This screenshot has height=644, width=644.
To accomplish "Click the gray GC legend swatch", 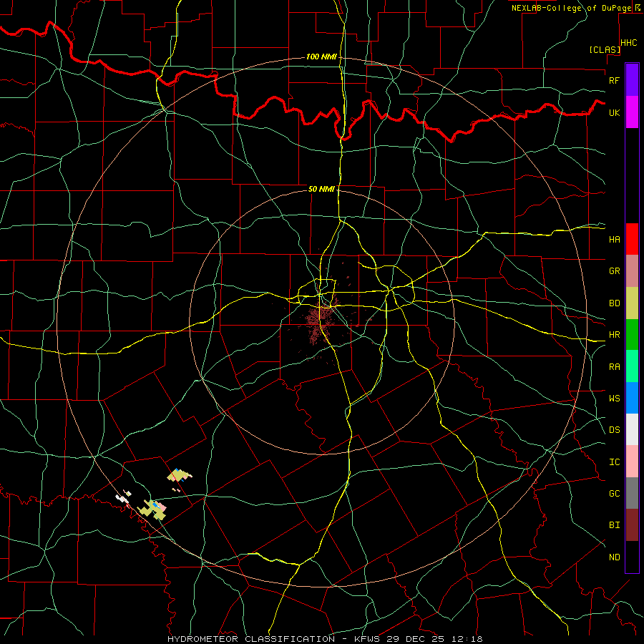I will [632, 493].
